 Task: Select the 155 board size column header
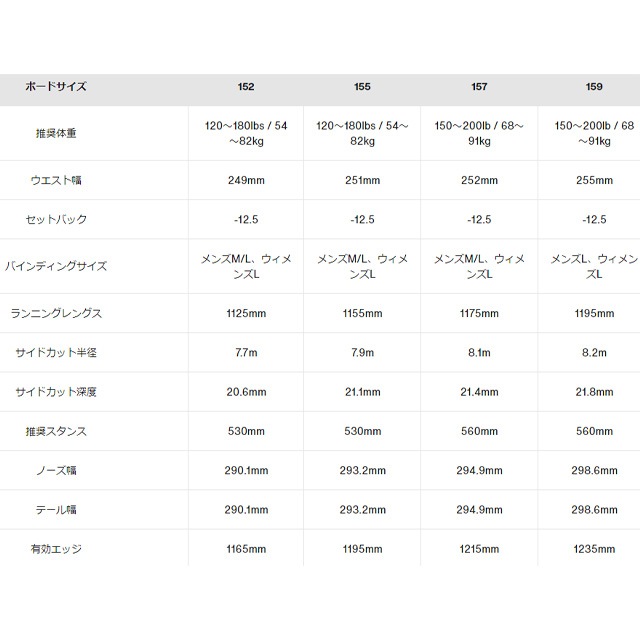(362, 87)
